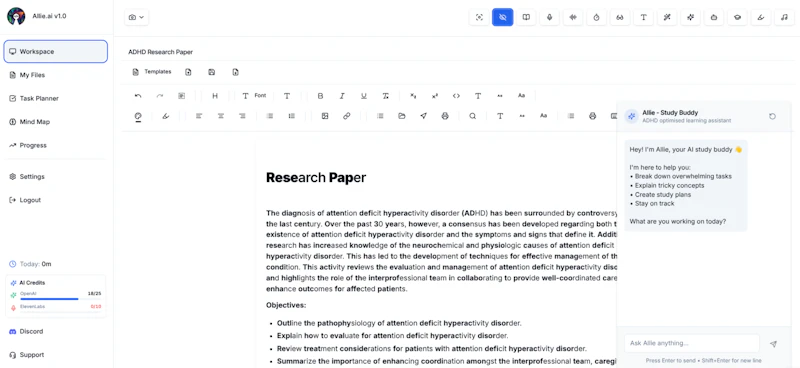This screenshot has width=800, height=368.
Task: Toggle bold formatting
Action: (320, 95)
